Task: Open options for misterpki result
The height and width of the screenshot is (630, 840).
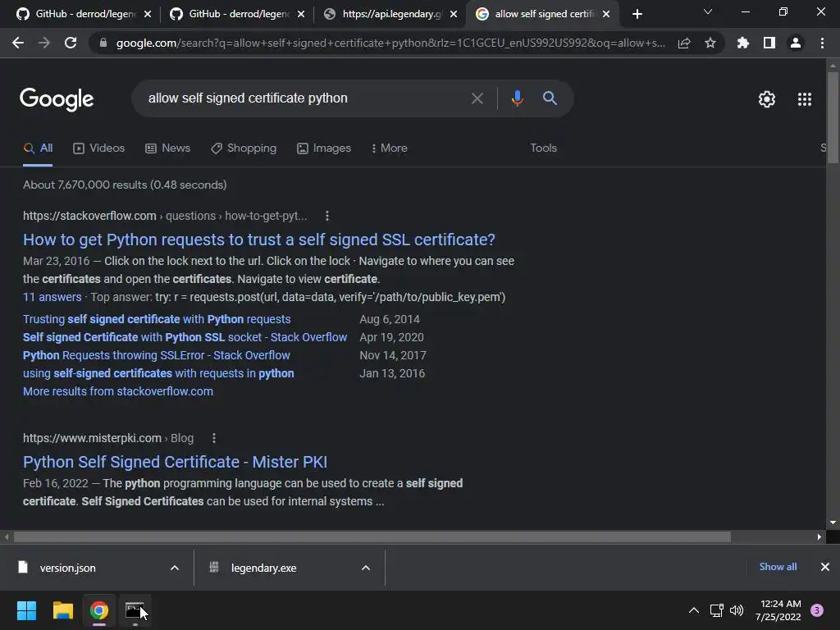Action: [x=214, y=438]
